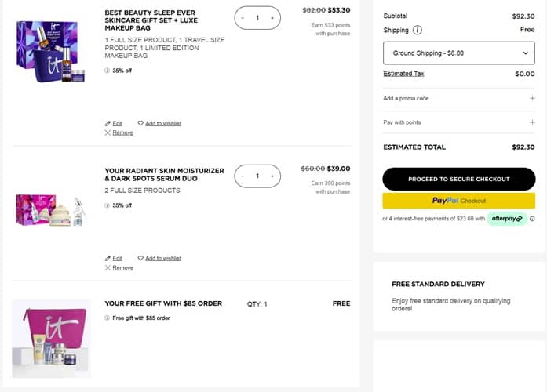Click Proceed to Secure Checkout button
Image resolution: width=547 pixels, height=392 pixels.
pos(458,179)
